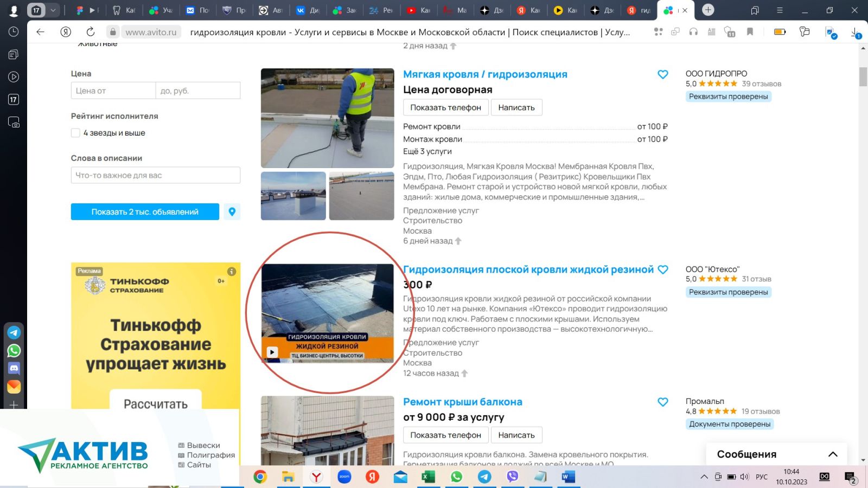868x488 pixels.
Task: Open ООО ГИДРОПРО seller profile
Action: 716,73
